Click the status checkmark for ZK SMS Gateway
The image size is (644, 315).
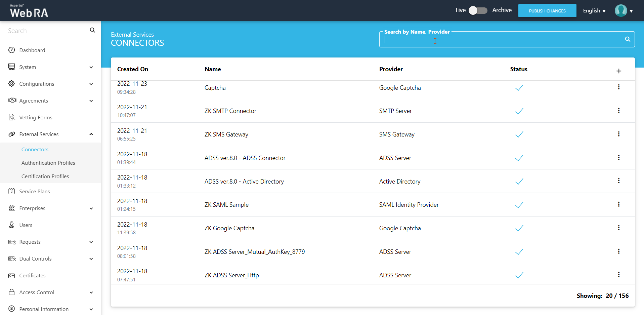519,134
